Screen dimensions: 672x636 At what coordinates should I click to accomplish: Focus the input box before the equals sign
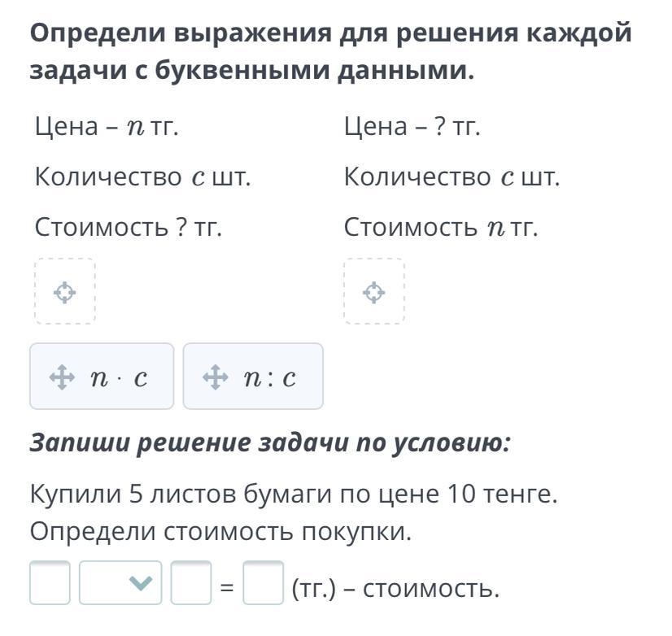(x=191, y=583)
